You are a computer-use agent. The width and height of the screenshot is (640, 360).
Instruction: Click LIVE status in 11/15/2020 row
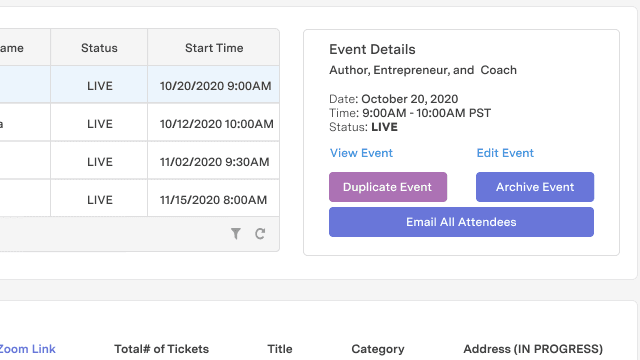point(100,200)
